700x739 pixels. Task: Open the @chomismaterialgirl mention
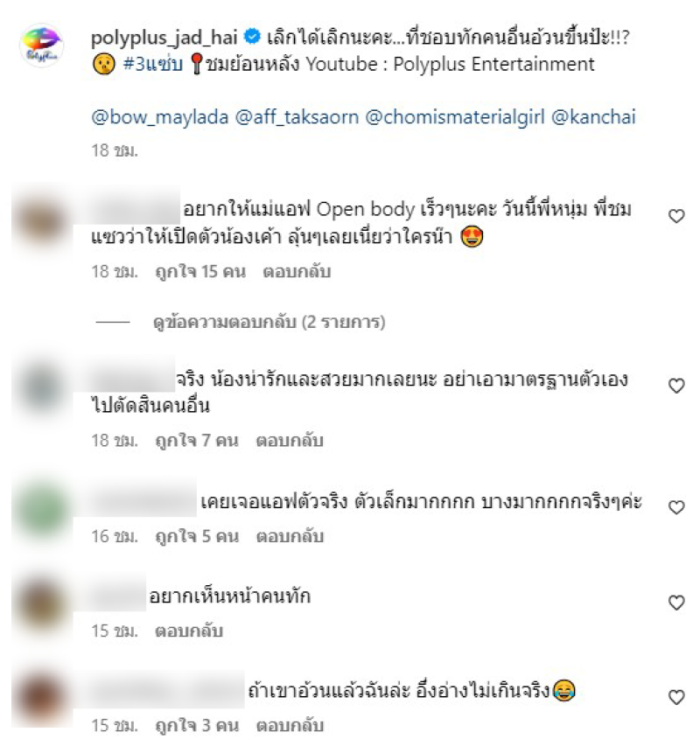tap(455, 117)
